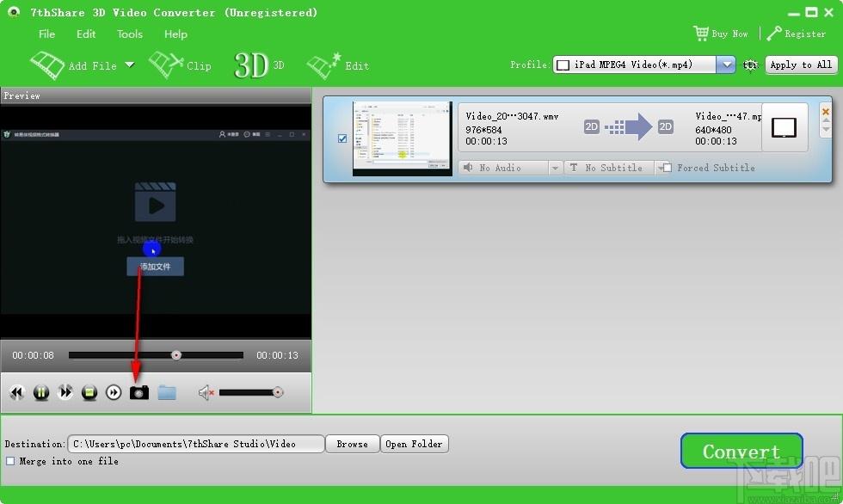Screen dimensions: 843x504
Task: Click Apply to All button
Action: (801, 65)
